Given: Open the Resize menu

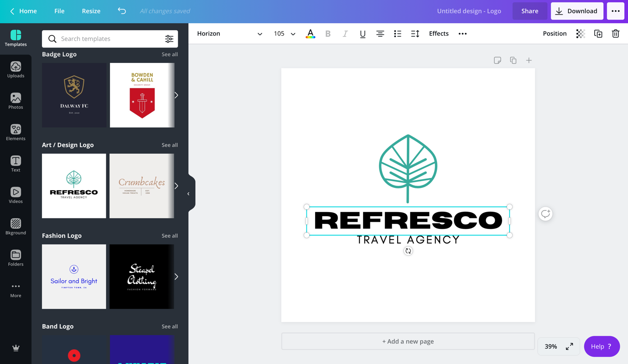Looking at the screenshot, I should click(91, 11).
